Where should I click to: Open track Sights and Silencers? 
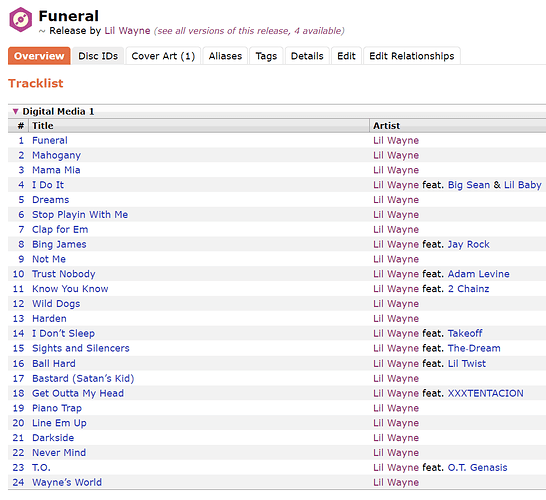click(80, 348)
